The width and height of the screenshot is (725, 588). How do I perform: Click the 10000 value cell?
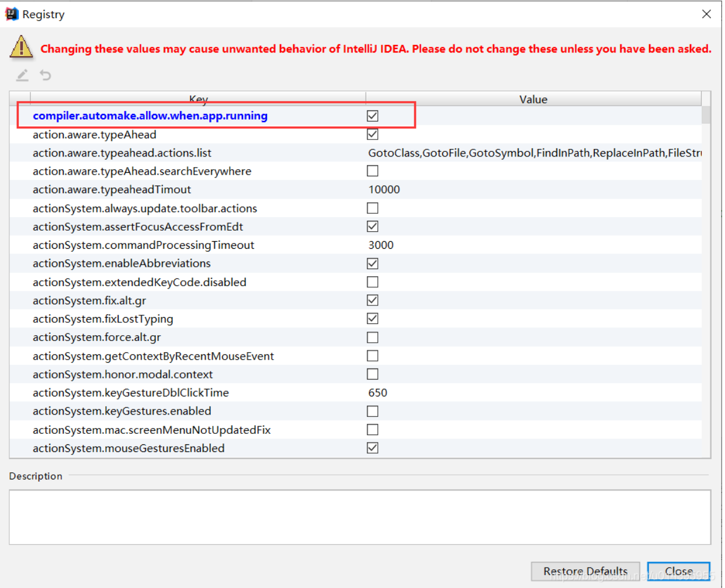(x=534, y=190)
